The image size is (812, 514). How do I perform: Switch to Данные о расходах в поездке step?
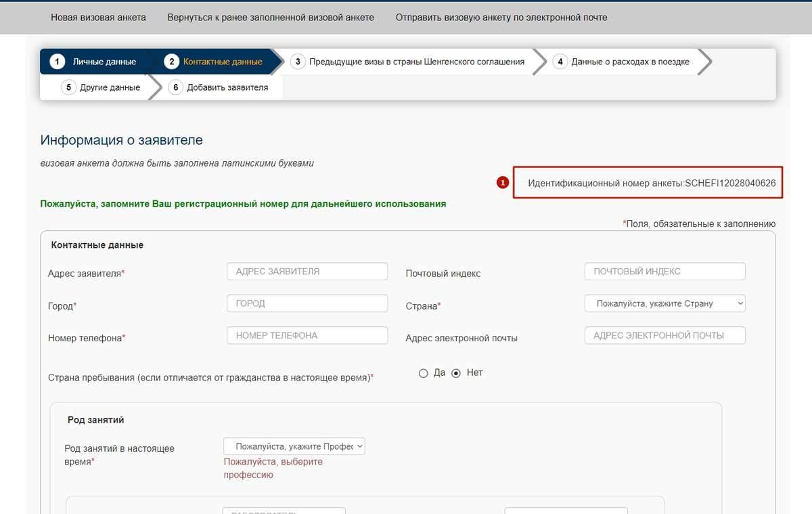[x=630, y=62]
